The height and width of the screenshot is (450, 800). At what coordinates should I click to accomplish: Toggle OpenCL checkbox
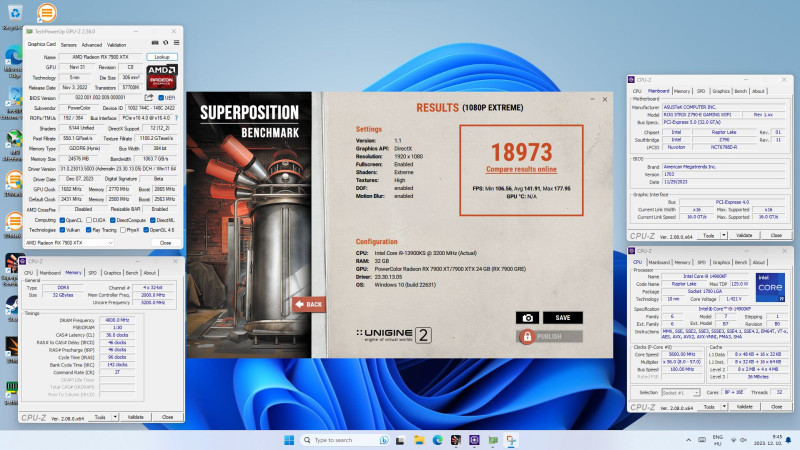click(x=62, y=220)
